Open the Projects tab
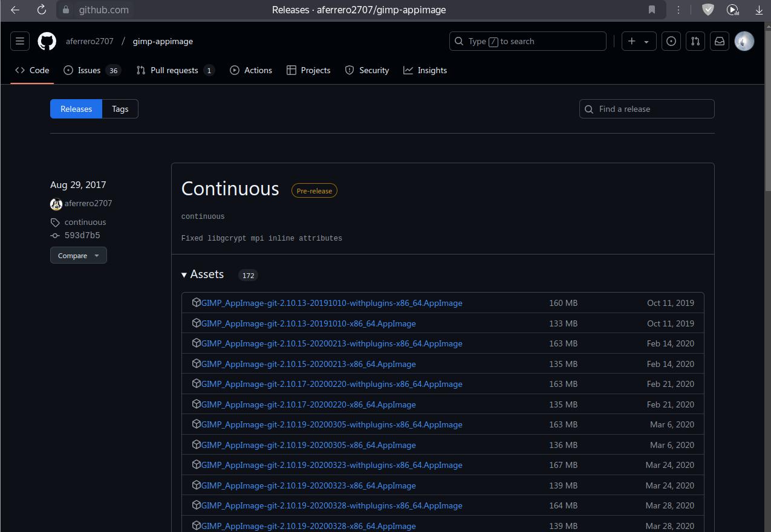The width and height of the screenshot is (771, 532). [308, 70]
